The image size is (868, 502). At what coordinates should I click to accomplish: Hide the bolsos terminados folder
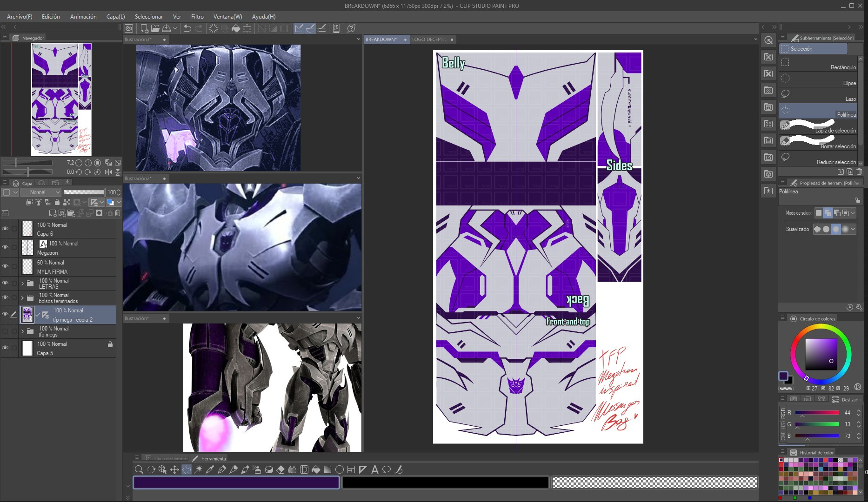pyautogui.click(x=5, y=297)
